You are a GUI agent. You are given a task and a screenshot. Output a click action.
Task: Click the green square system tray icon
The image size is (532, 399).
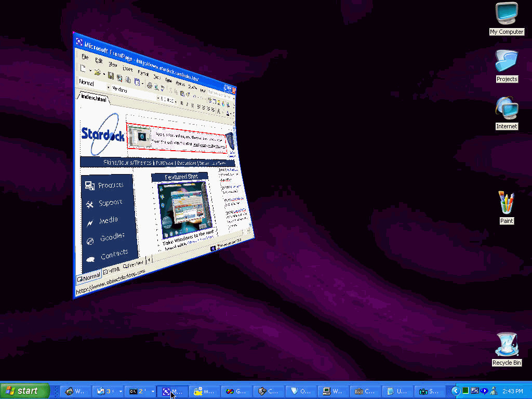465,391
